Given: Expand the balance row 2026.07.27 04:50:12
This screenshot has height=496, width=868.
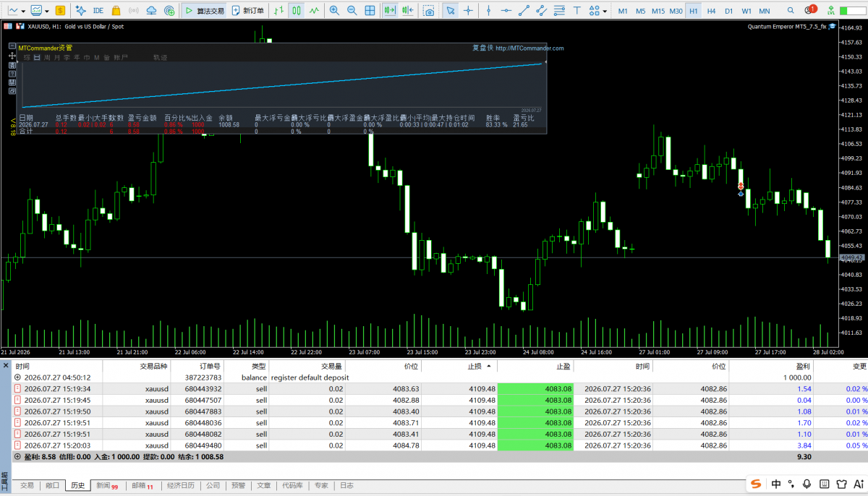Looking at the screenshot, I should [x=17, y=377].
